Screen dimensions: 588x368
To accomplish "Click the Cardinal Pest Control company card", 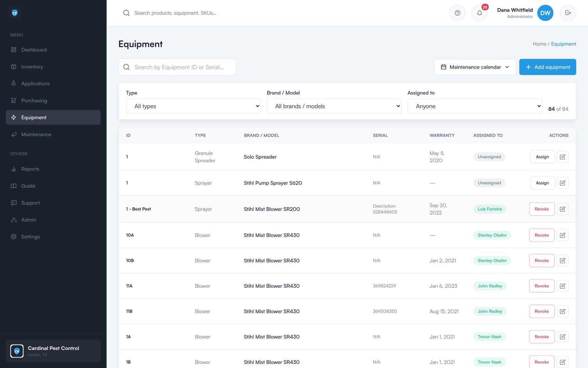I will point(53,351).
